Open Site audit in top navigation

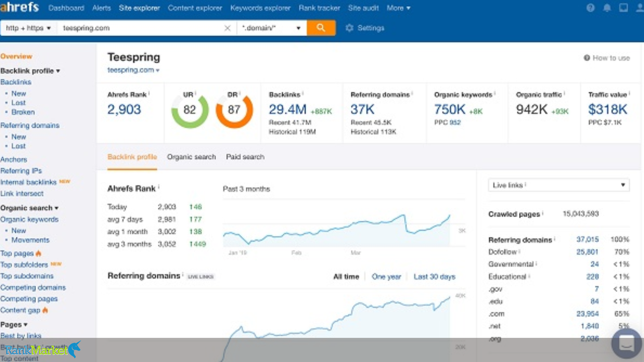pos(363,8)
